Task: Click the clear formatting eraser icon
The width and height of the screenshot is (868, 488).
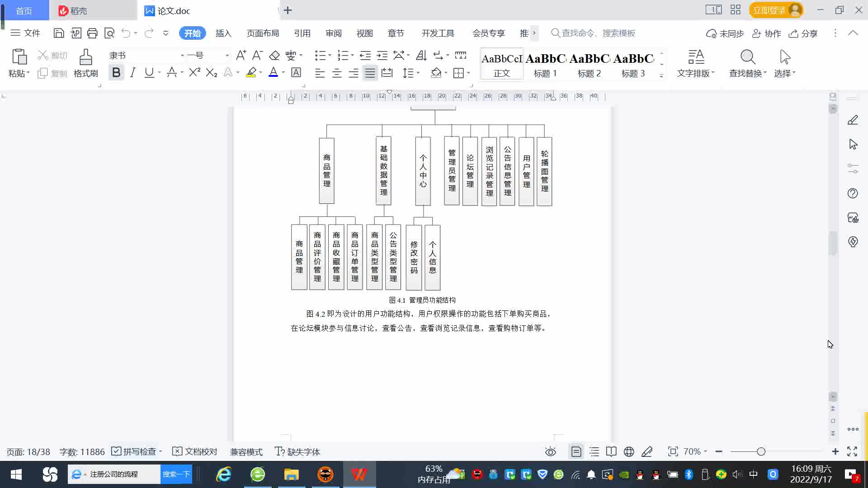Action: coord(274,56)
